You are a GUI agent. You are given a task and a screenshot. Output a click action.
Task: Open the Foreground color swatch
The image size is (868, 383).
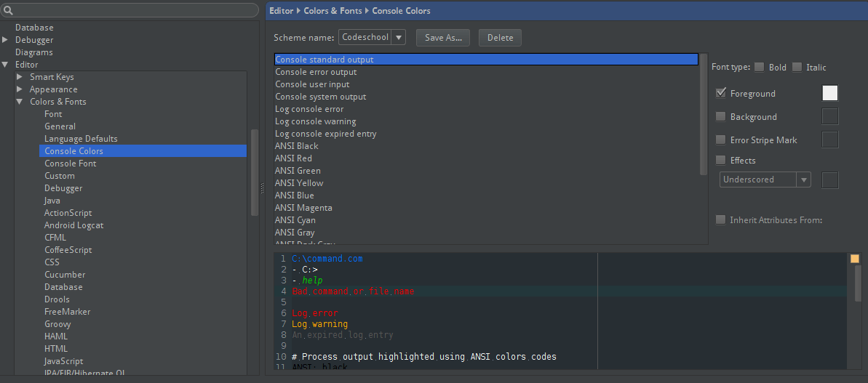point(830,93)
